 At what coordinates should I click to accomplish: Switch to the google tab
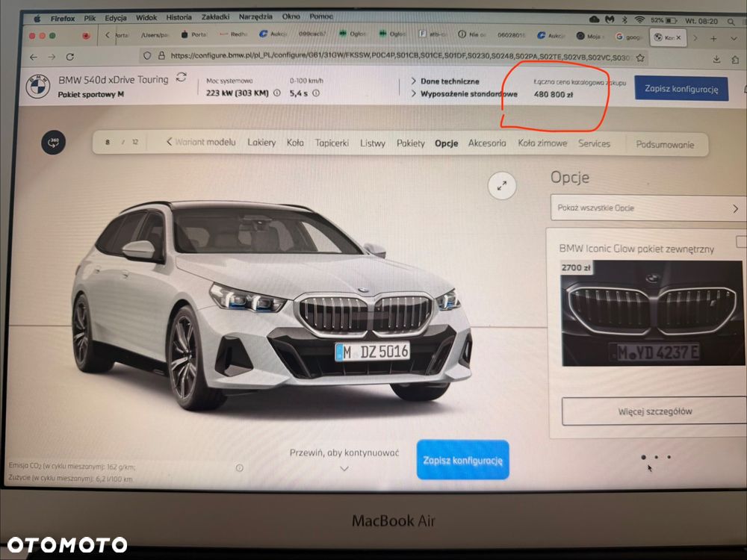[x=628, y=37]
